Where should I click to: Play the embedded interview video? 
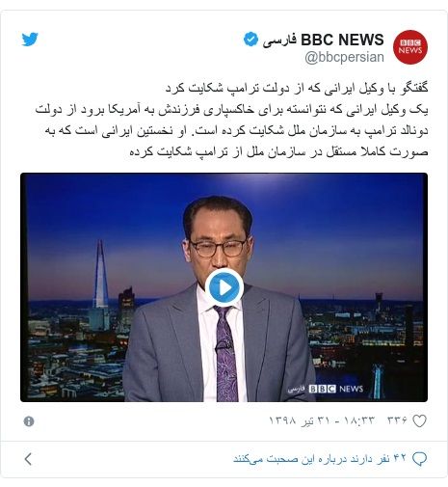(x=224, y=287)
